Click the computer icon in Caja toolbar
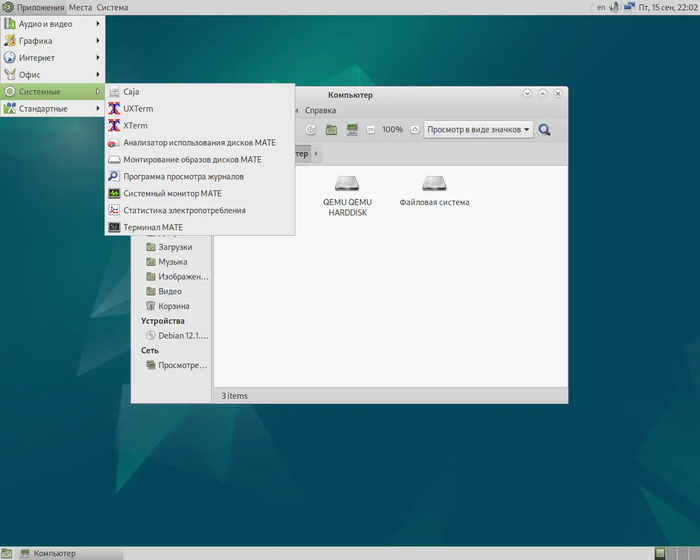The height and width of the screenshot is (560, 700). click(x=352, y=130)
